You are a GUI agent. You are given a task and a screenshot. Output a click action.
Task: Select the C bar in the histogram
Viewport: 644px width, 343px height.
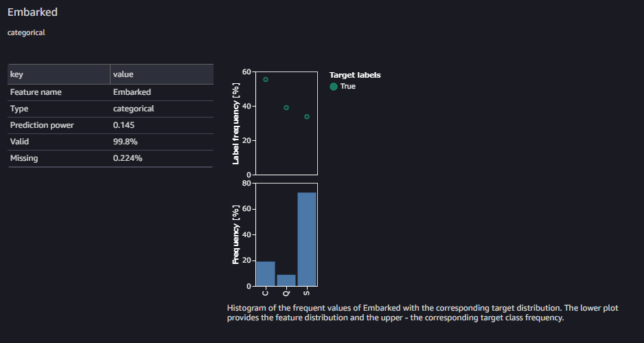[x=266, y=274]
